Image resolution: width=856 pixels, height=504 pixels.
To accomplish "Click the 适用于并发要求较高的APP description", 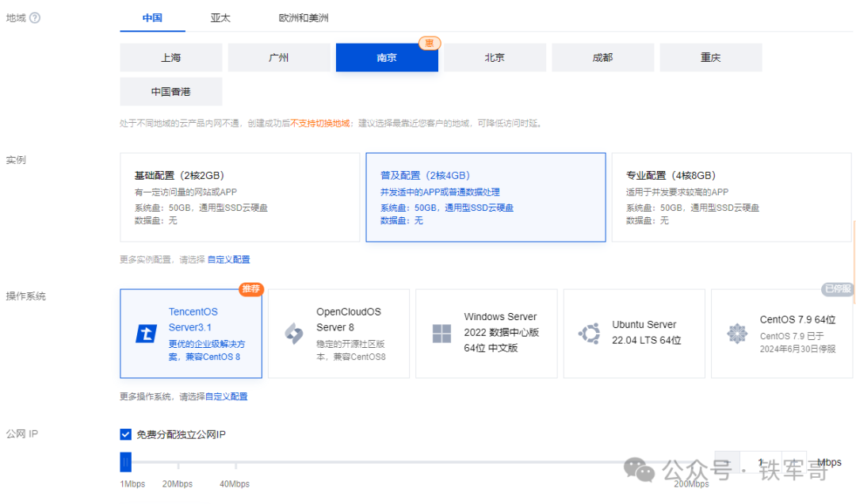I will coord(677,193).
